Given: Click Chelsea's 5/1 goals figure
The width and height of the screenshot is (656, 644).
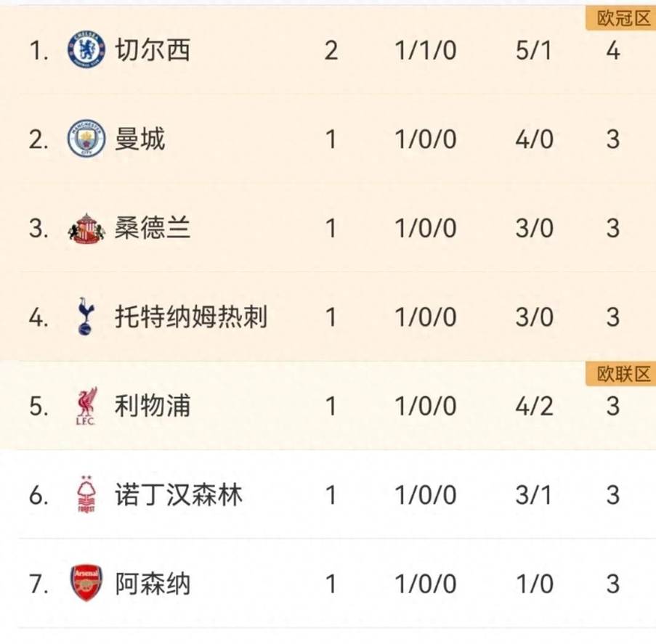Looking at the screenshot, I should (x=533, y=51).
